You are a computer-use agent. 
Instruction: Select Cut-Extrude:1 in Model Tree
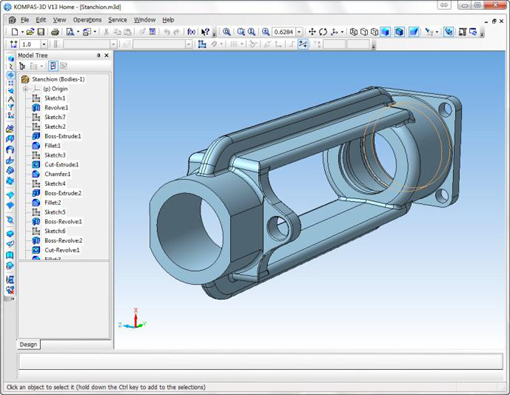coord(62,165)
